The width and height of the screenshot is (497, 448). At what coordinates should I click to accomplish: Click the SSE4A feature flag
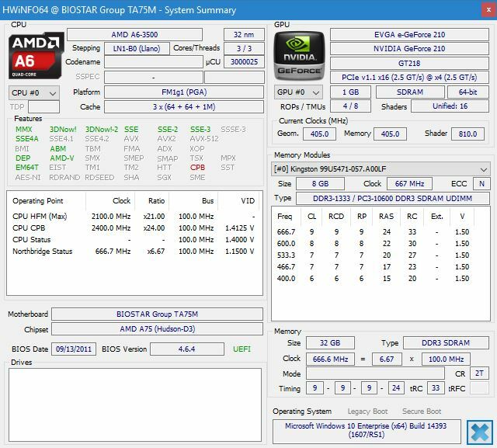[27, 139]
